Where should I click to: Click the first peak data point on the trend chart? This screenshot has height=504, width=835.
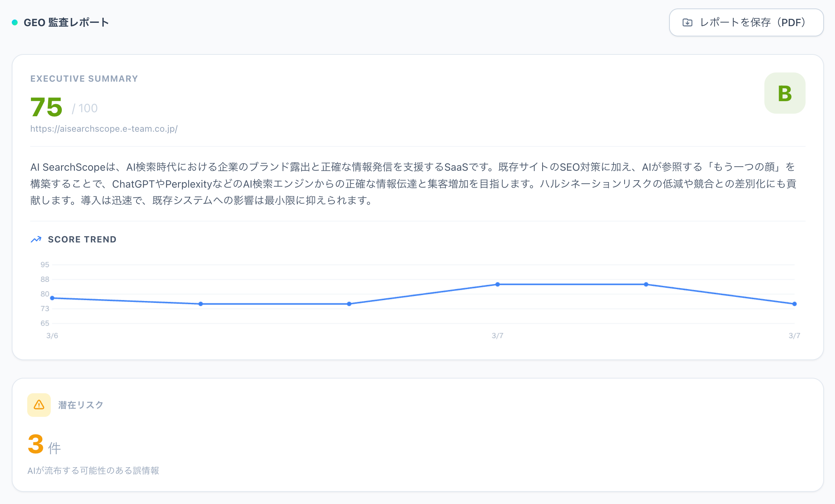tap(497, 284)
